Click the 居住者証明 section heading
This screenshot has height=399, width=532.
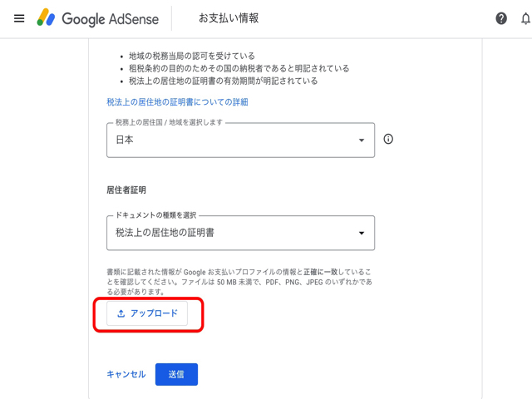(126, 190)
